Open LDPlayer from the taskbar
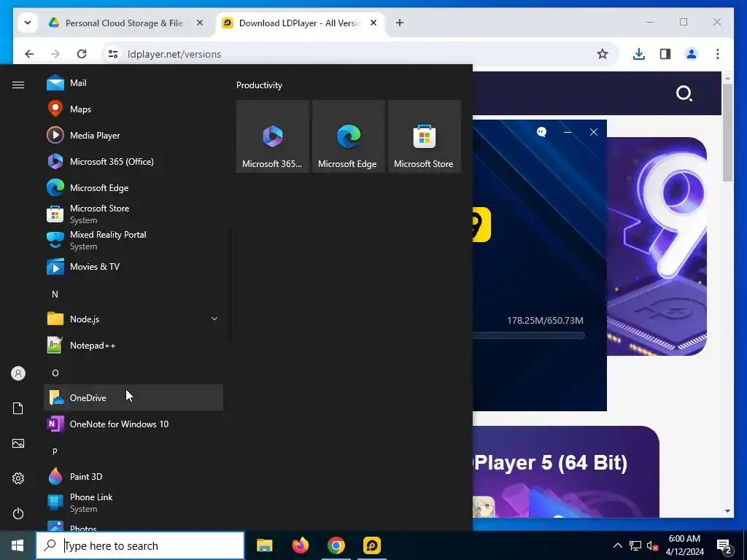 coord(371,545)
